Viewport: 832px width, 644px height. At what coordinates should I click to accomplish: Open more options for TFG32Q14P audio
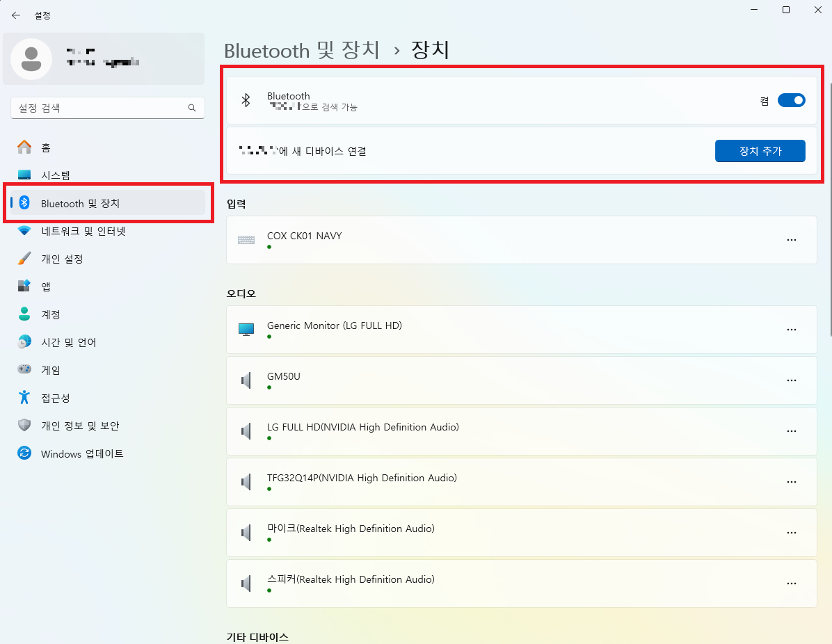tap(791, 482)
